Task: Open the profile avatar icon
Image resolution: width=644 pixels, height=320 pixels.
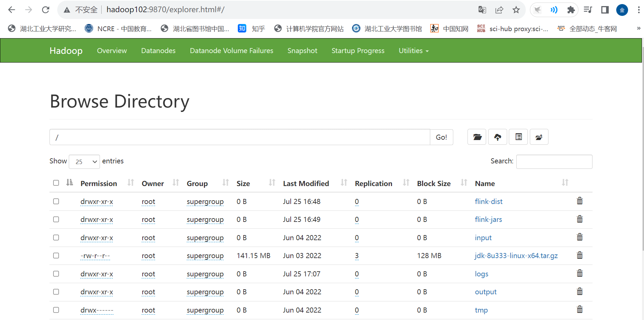Action: point(622,10)
